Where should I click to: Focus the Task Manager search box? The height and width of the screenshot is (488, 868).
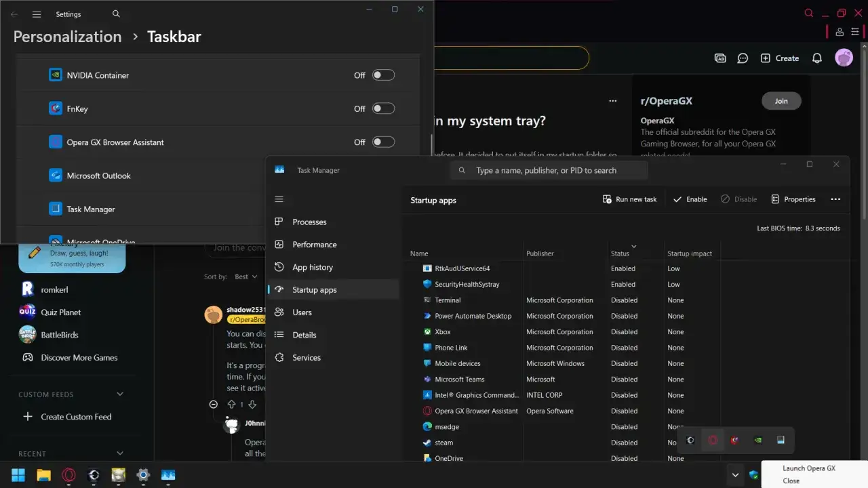[x=549, y=171]
